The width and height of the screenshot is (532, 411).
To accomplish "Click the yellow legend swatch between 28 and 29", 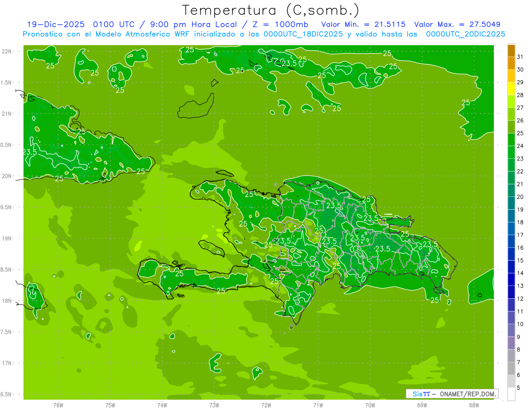I will click(511, 89).
